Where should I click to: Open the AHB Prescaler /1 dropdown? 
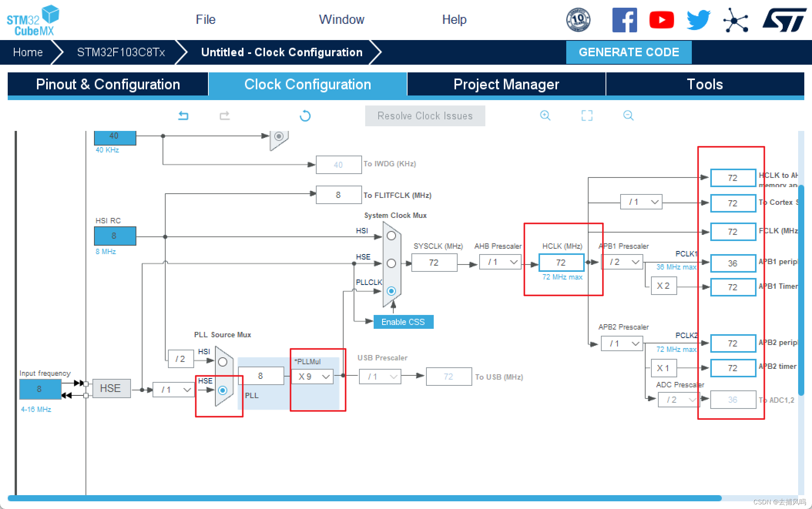pyautogui.click(x=500, y=262)
